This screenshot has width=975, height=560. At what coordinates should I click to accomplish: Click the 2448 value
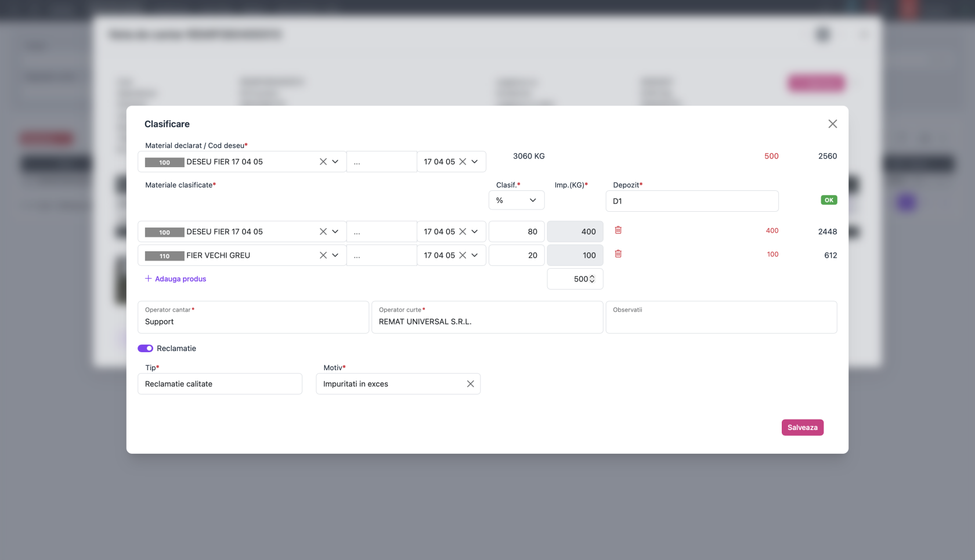pos(828,232)
